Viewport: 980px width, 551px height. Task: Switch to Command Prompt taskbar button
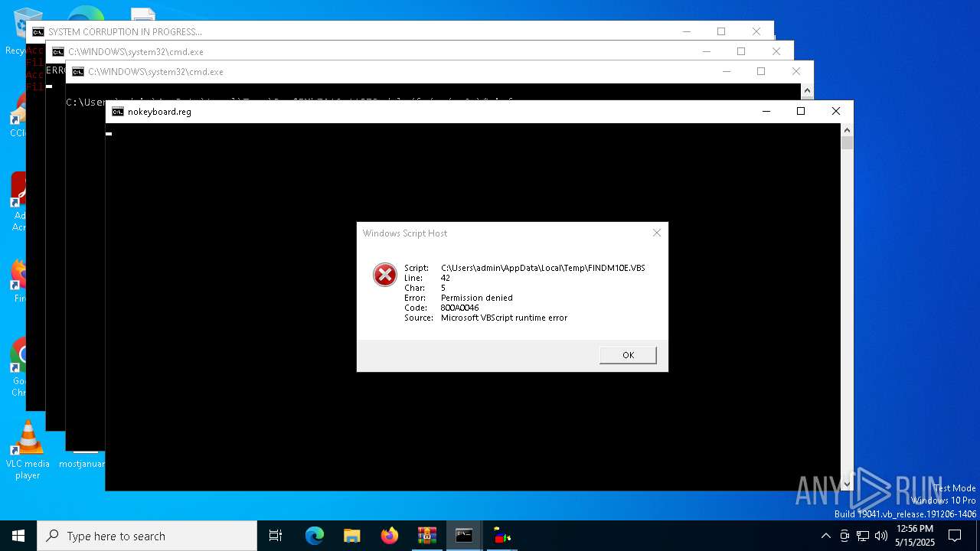(464, 536)
